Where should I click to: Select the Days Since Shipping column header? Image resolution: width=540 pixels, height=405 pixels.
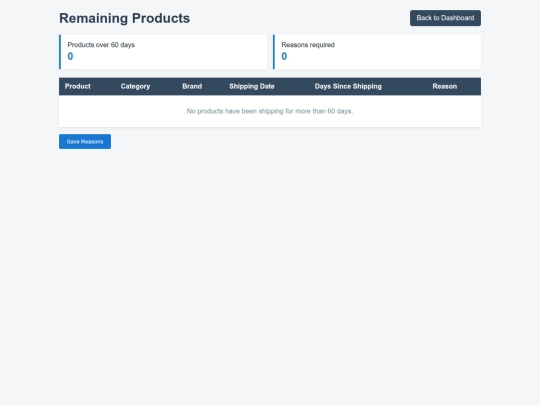coord(348,86)
